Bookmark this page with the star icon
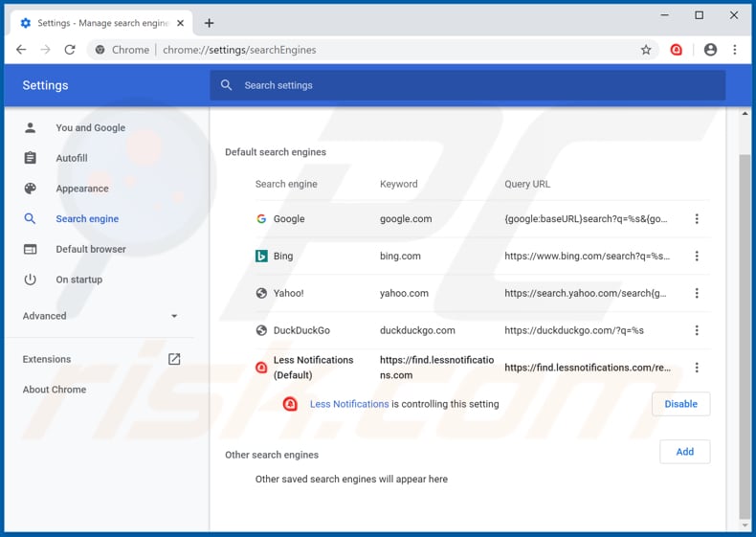This screenshot has height=537, width=756. (646, 50)
